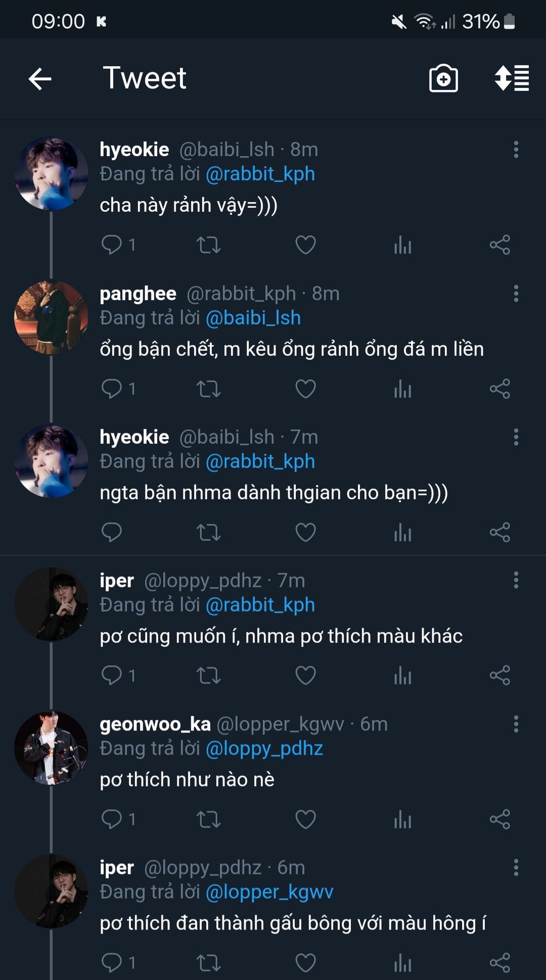Open @lopper_kgwv mention in iper's last reply
Viewport: 546px width, 980px height.
click(269, 892)
